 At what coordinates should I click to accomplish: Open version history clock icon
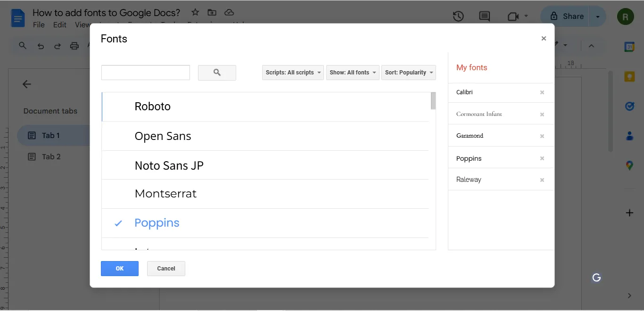tap(458, 16)
